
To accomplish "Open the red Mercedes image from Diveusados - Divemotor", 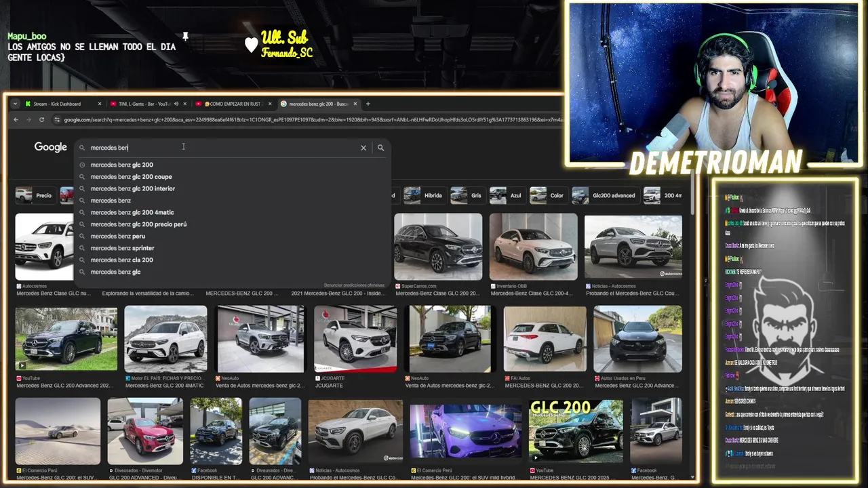I will (x=145, y=431).
